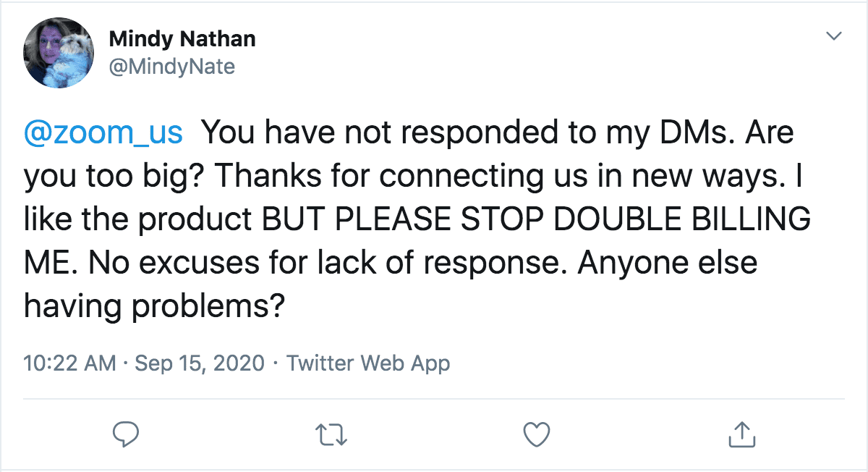Click the 10:22 AM timestamp

click(x=69, y=363)
